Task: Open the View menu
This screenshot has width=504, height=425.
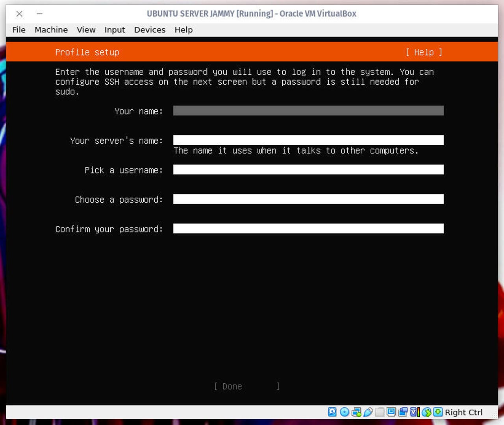Action: (86, 30)
